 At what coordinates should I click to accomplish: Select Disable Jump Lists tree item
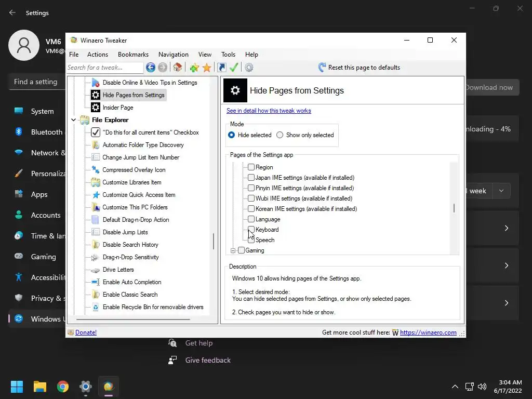[x=125, y=232]
